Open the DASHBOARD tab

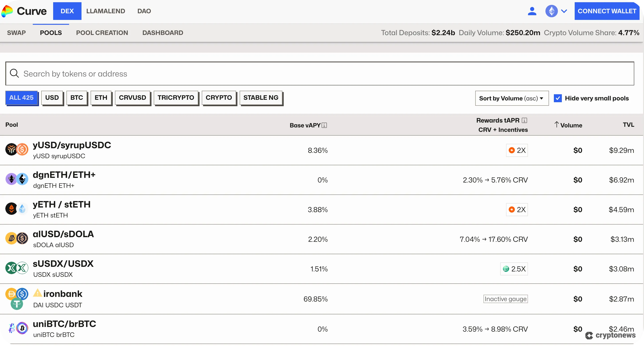[162, 33]
